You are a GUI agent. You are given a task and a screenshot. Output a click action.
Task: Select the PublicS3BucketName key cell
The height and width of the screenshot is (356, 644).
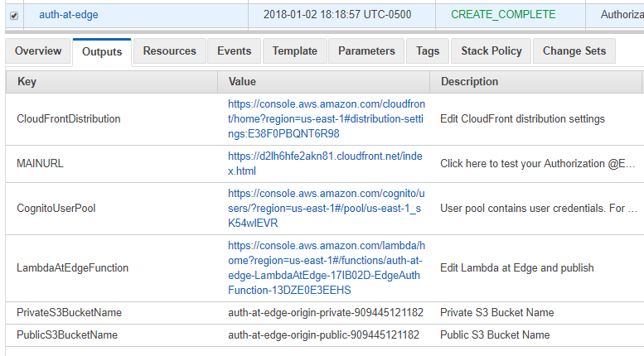[67, 335]
